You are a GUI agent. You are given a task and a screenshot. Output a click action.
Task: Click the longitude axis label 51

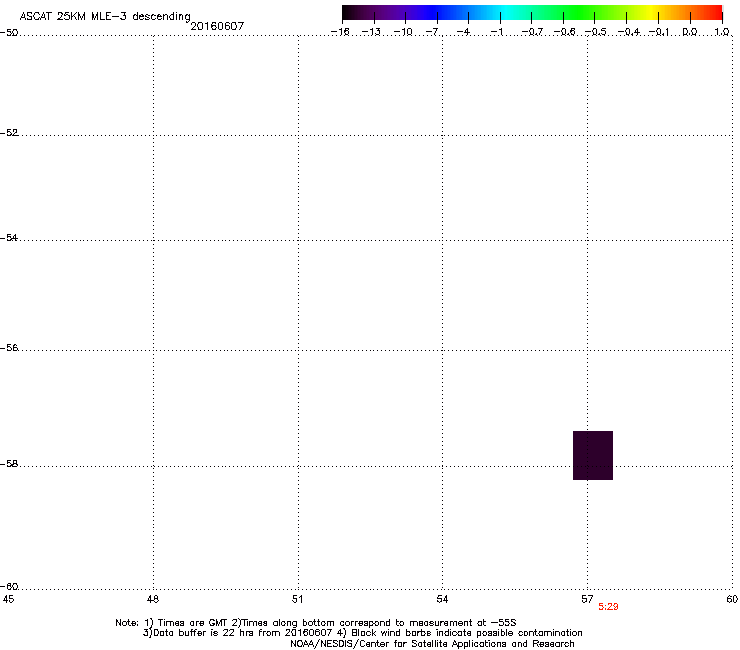(x=297, y=599)
